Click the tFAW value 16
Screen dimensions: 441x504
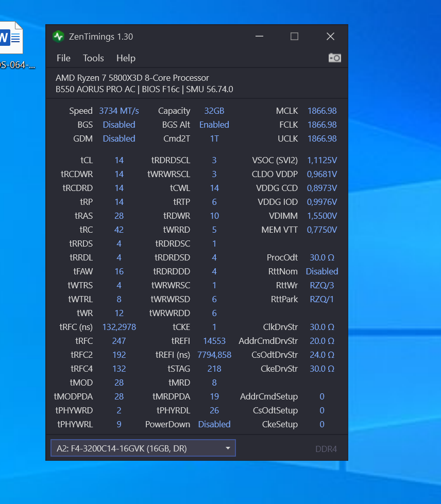(119, 272)
